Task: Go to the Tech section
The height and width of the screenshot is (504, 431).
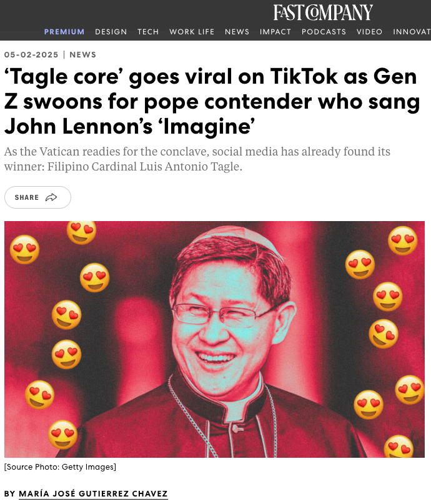Action: point(148,32)
